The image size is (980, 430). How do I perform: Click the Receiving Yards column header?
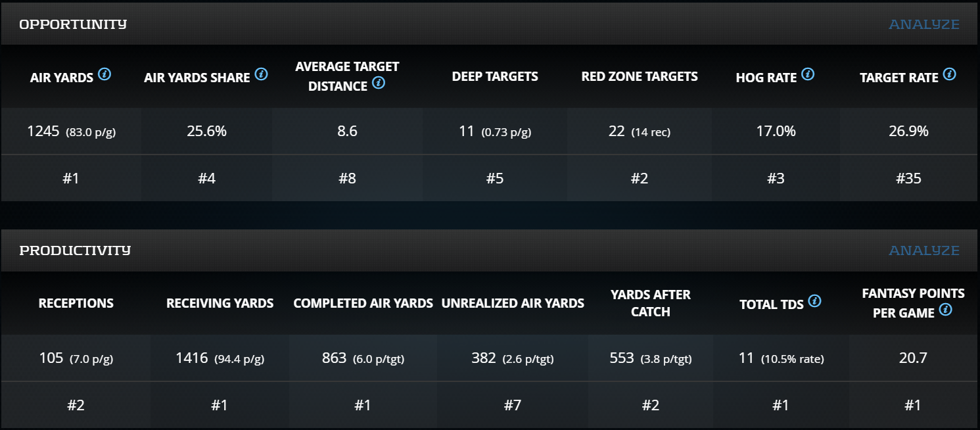(220, 304)
